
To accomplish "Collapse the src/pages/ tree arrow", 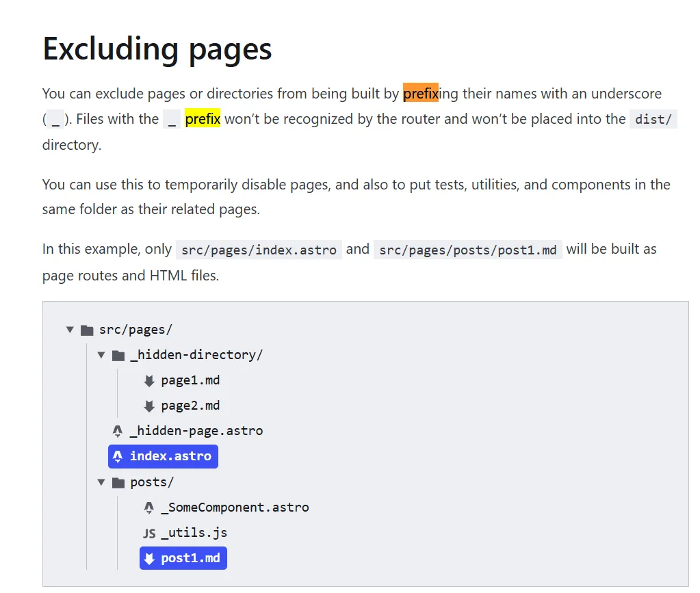I will [x=70, y=330].
